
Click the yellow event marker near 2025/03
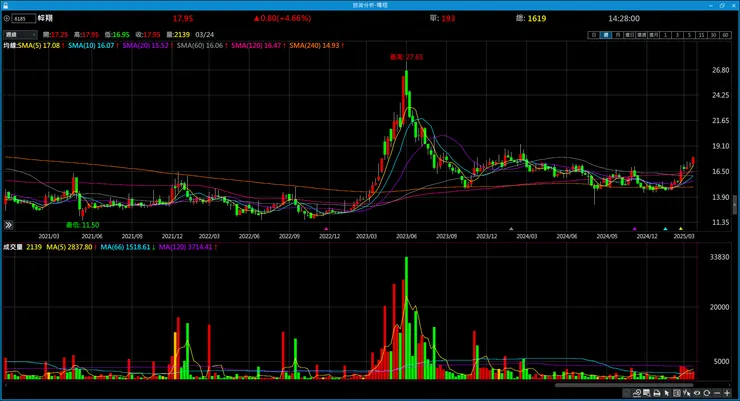click(681, 229)
